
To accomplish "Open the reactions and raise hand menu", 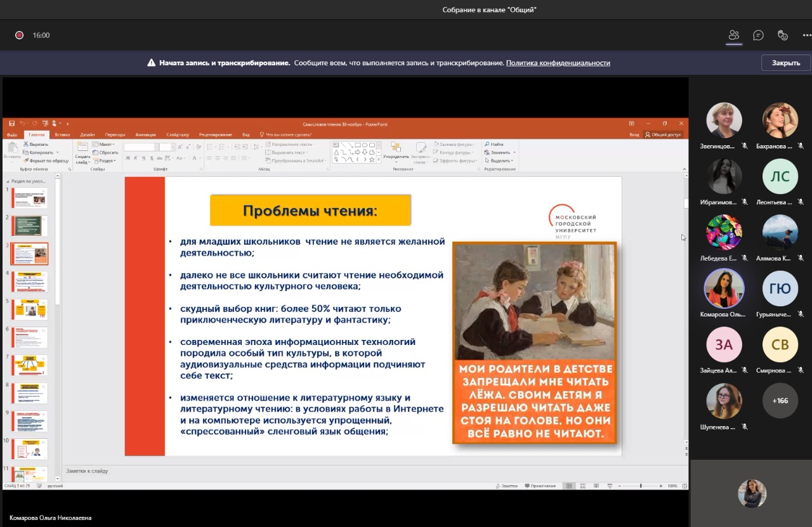I will pos(783,36).
